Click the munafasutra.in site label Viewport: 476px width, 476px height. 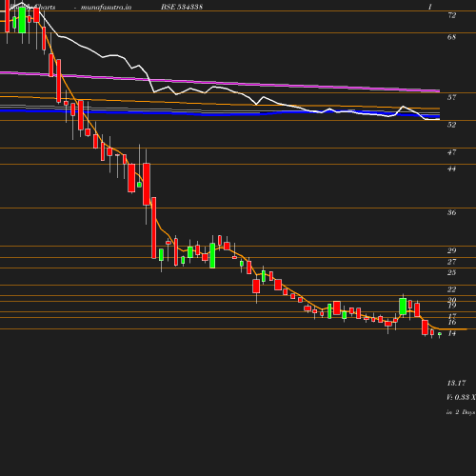tap(106, 7)
